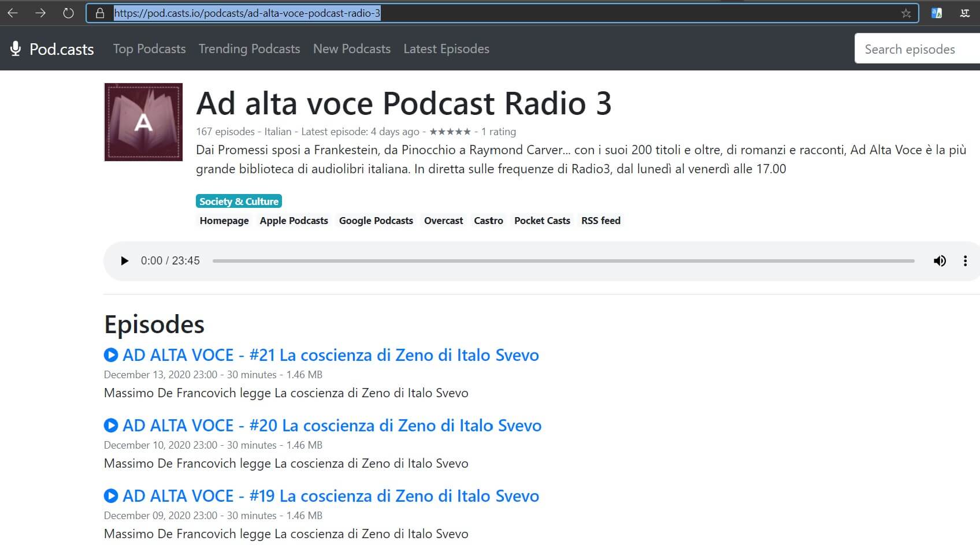Focus the Search episodes field

click(x=916, y=49)
